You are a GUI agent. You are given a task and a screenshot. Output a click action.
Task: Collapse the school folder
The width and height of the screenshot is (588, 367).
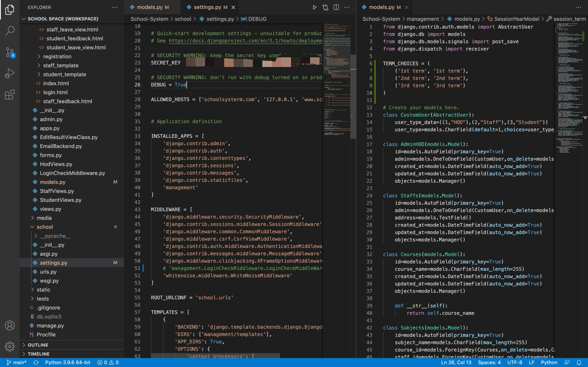(x=45, y=227)
